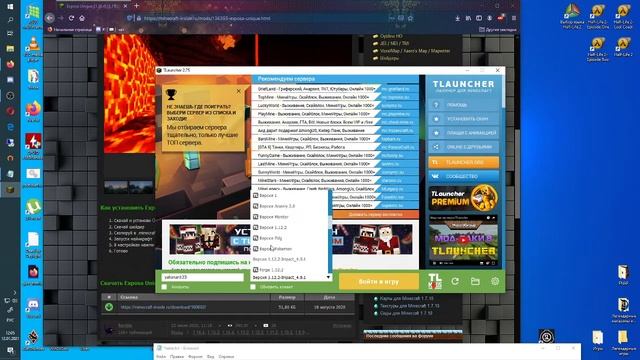
Task: Collapse the version dropdown arrow
Action: tap(328, 278)
